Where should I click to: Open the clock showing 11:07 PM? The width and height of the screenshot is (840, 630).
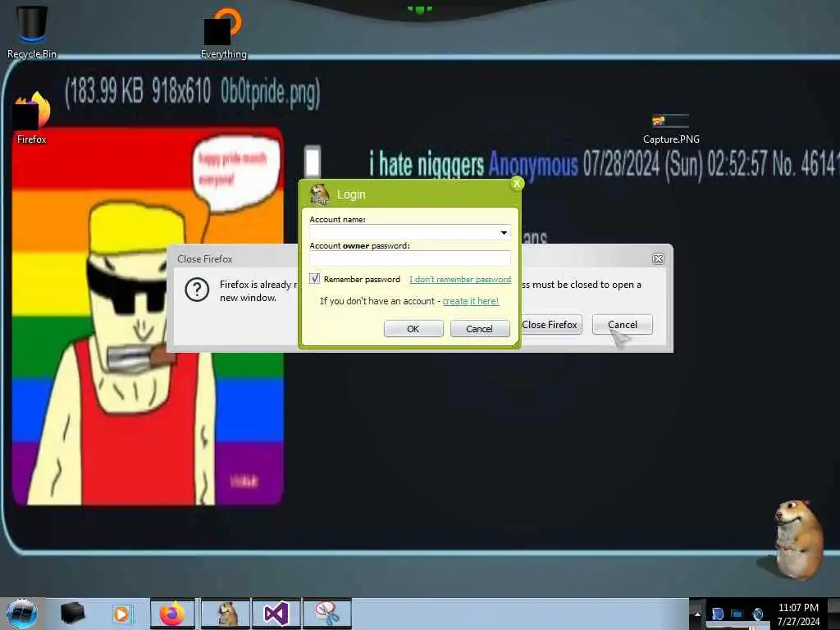pyautogui.click(x=798, y=608)
